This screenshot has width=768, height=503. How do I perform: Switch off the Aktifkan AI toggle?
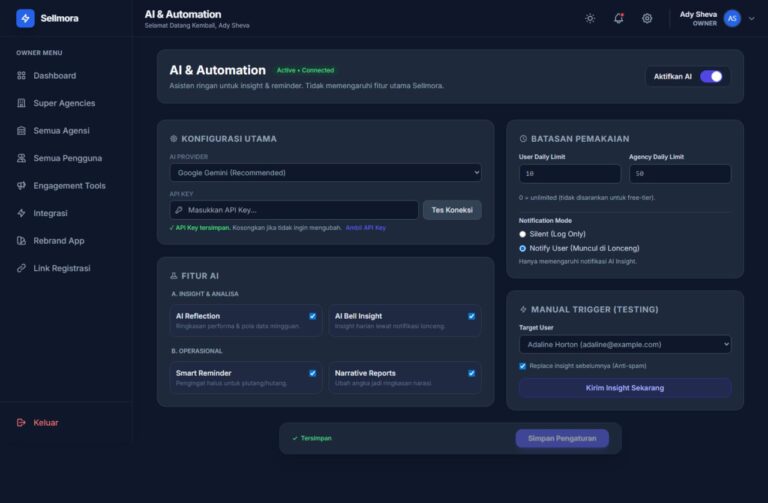click(x=710, y=76)
